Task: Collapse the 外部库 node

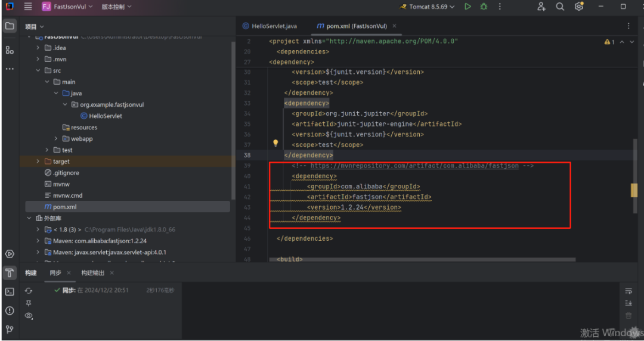Action: [x=29, y=218]
